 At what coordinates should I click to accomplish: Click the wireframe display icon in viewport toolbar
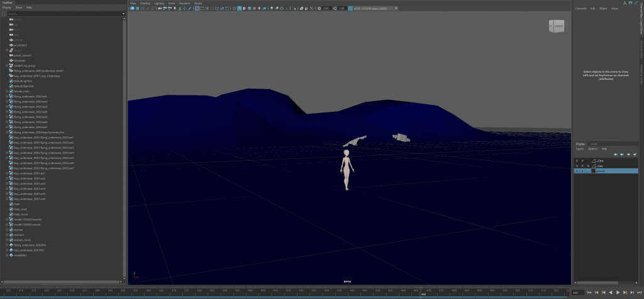[x=233, y=8]
